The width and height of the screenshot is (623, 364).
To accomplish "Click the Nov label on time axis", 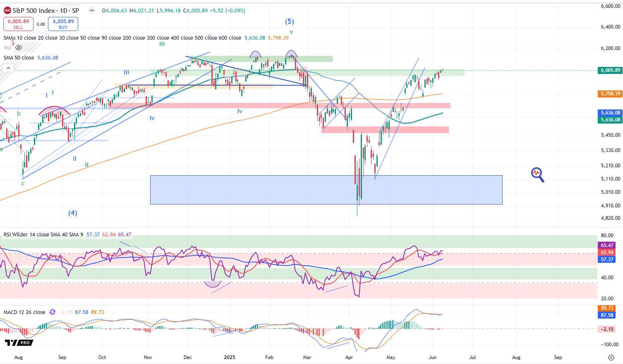I will [148, 357].
